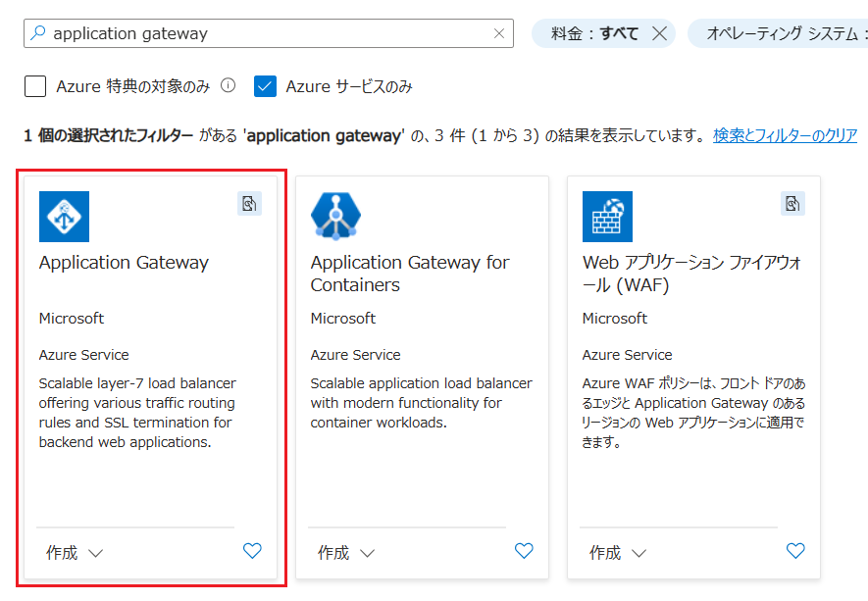Click the application gateway search field

click(x=269, y=33)
